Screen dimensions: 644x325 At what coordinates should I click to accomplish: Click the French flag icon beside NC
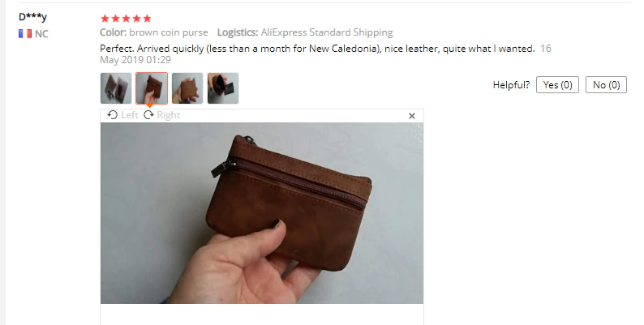[x=25, y=34]
